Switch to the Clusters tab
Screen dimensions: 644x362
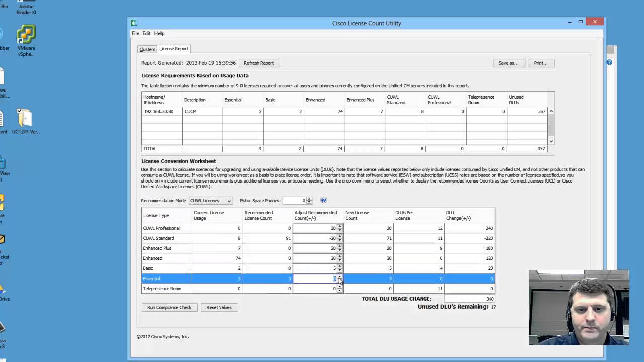147,49
